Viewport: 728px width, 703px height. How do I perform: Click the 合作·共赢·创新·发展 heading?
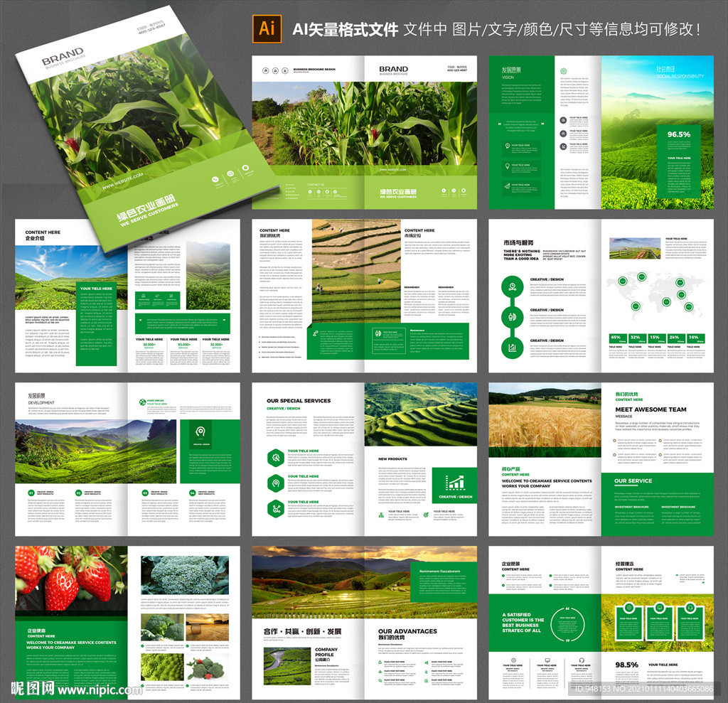click(x=302, y=631)
